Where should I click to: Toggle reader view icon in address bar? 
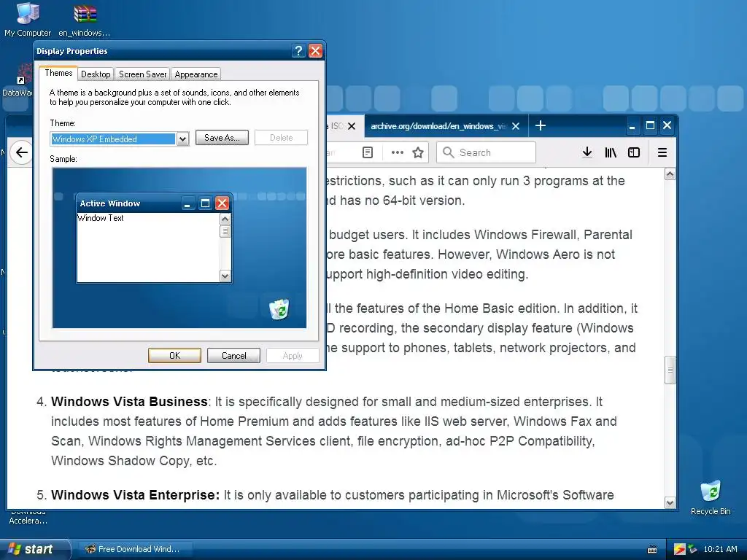coord(368,152)
